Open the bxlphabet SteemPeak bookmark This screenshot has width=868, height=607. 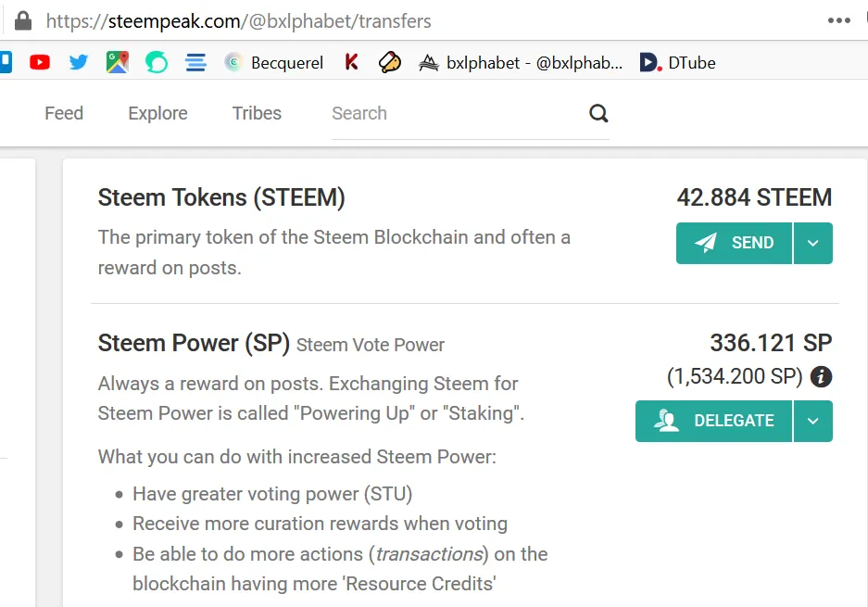521,63
